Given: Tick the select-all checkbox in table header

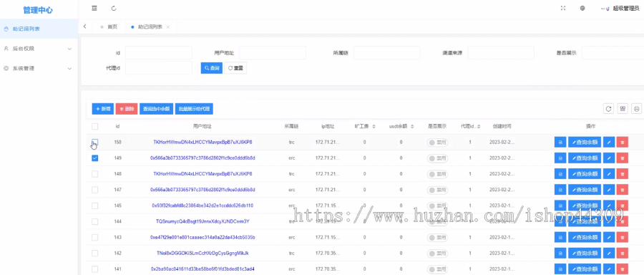Looking at the screenshot, I should click(95, 126).
